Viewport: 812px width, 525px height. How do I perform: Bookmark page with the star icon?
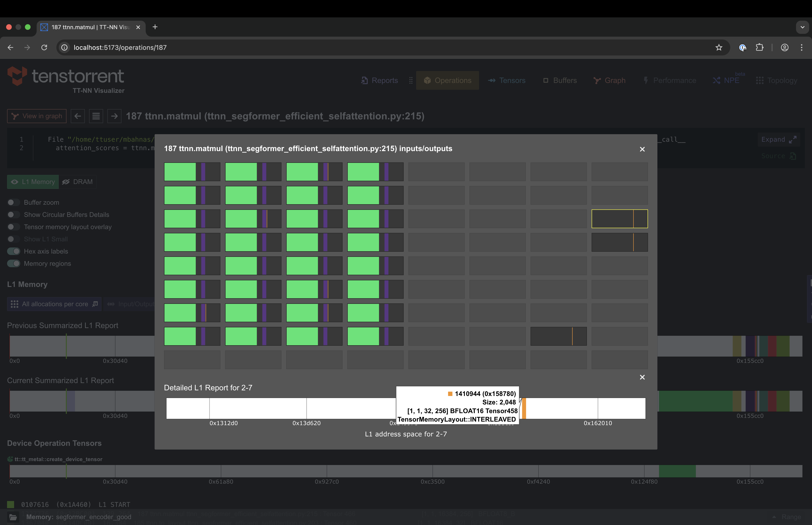(x=719, y=48)
